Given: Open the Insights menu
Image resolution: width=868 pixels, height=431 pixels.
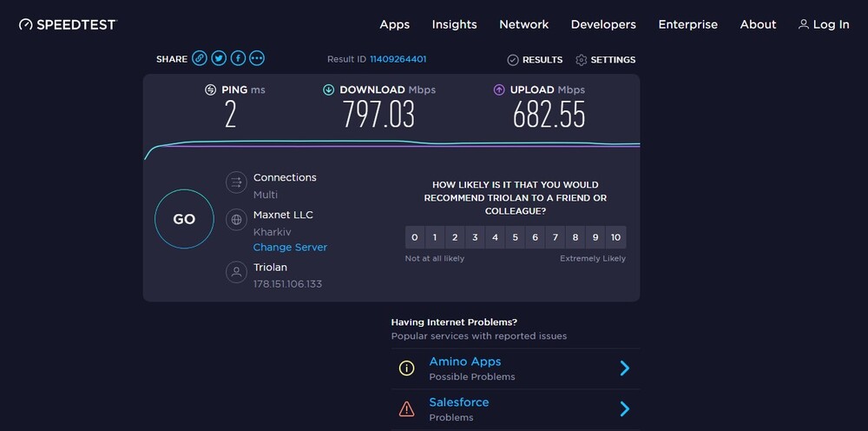Looking at the screenshot, I should [455, 24].
